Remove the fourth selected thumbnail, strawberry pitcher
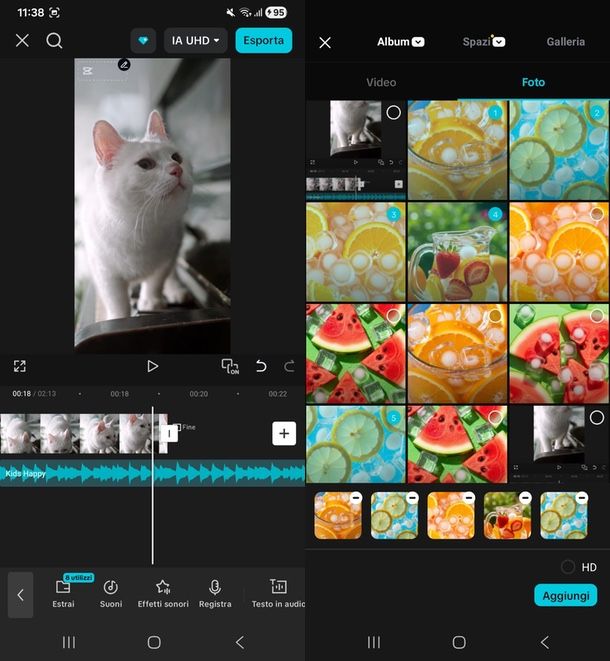610x661 pixels. pos(526,498)
